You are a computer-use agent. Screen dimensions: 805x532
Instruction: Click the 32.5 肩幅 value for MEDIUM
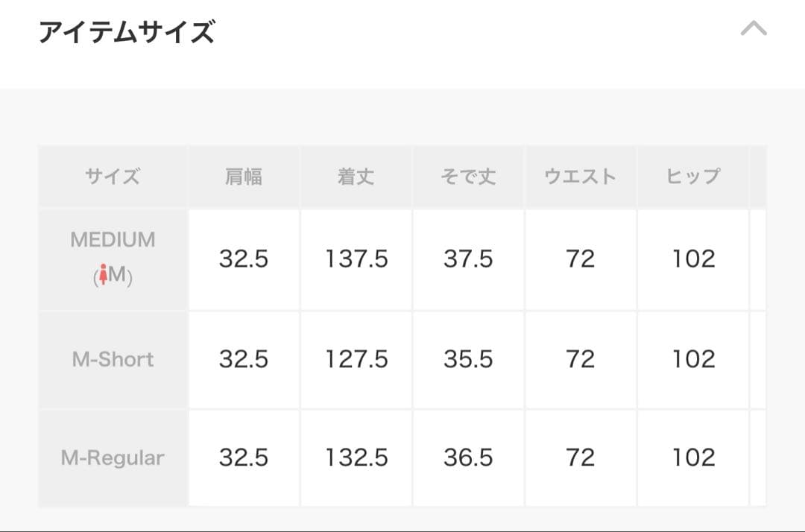tap(244, 259)
